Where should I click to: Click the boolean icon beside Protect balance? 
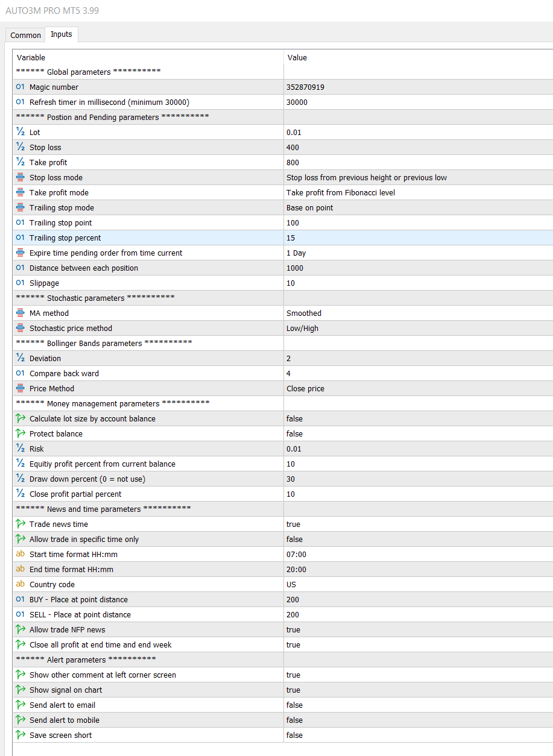(21, 433)
